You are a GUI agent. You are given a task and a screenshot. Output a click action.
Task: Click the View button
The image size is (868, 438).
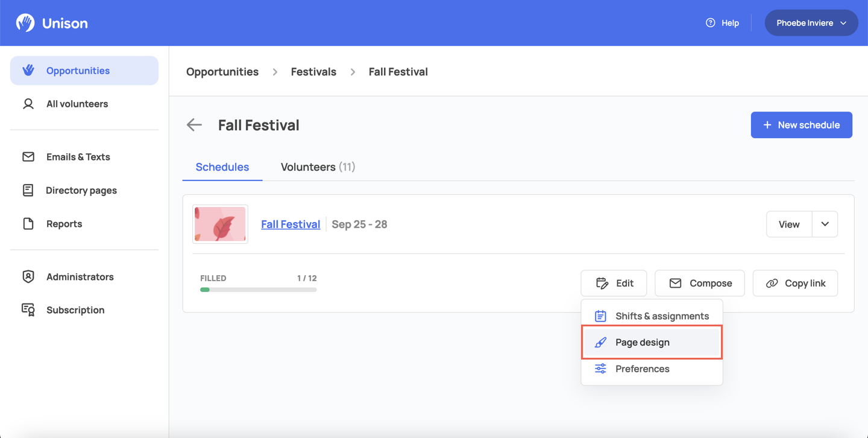[789, 224]
